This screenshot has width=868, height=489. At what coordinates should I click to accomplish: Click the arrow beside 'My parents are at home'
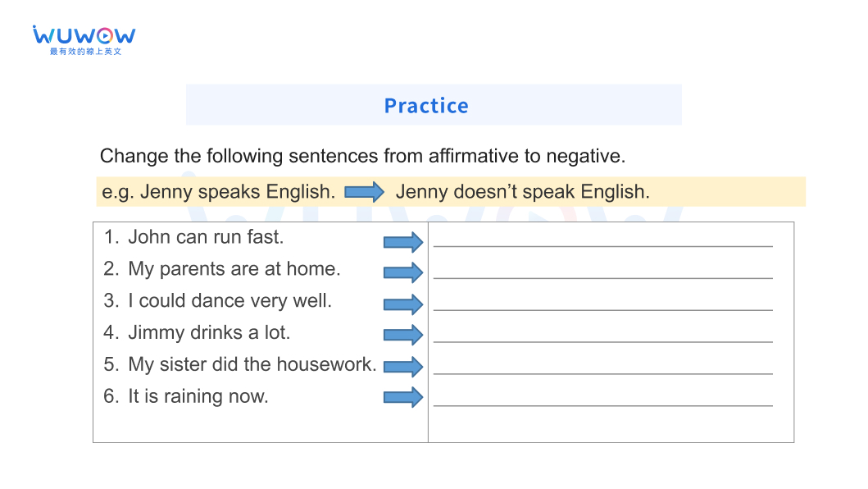pyautogui.click(x=403, y=272)
